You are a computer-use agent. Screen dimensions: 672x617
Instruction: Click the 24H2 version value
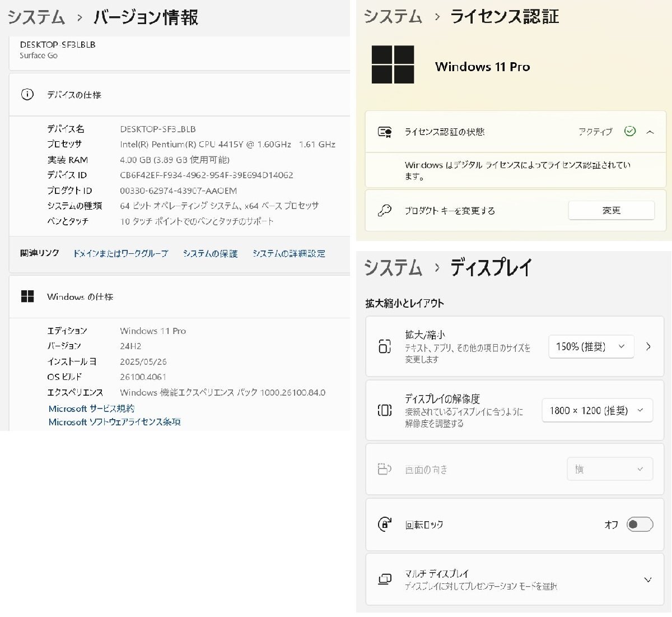130,346
